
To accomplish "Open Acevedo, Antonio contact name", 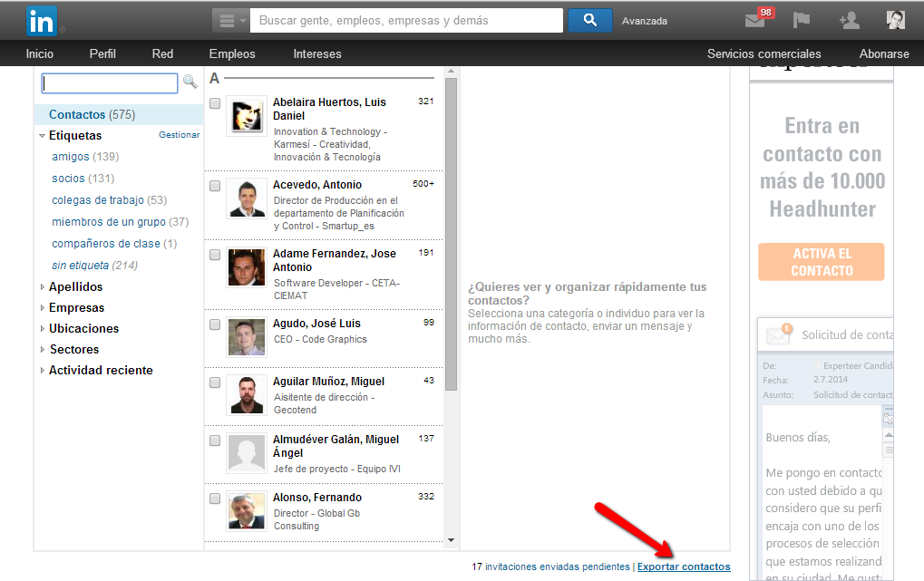I will [317, 185].
